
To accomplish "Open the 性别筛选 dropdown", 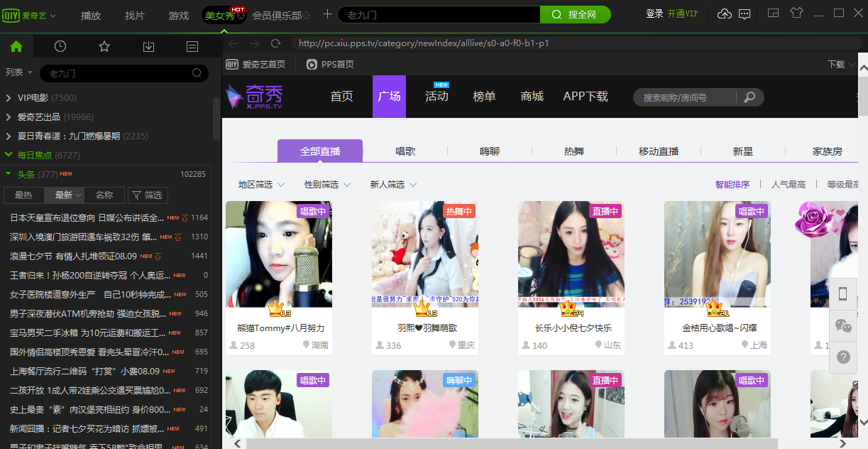I will click(327, 185).
